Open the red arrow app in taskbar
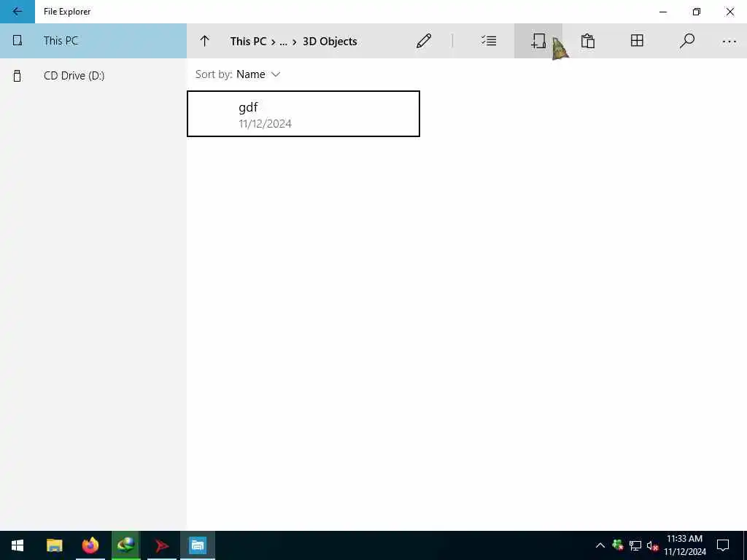The image size is (747, 560). tap(161, 545)
